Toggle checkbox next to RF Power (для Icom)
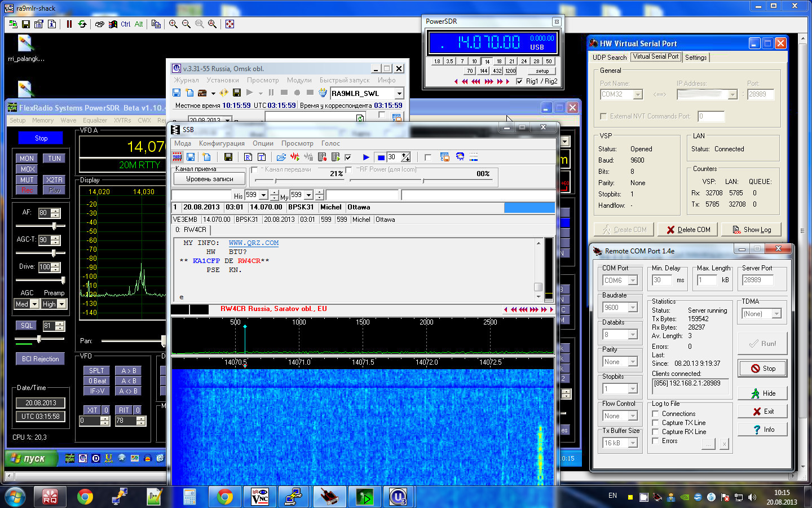The height and width of the screenshot is (508, 812). pyautogui.click(x=348, y=170)
